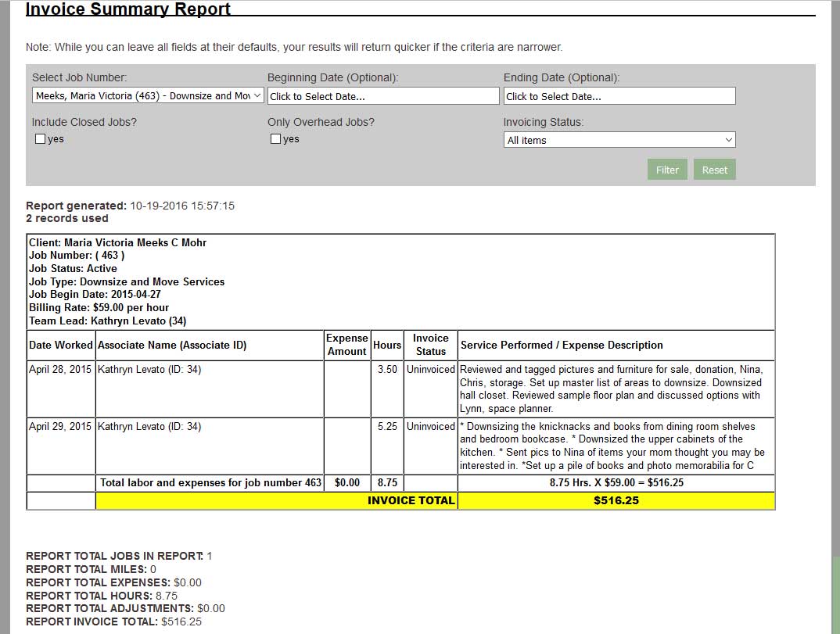Click the Invoice Status column header
840x634 pixels.
tap(430, 345)
